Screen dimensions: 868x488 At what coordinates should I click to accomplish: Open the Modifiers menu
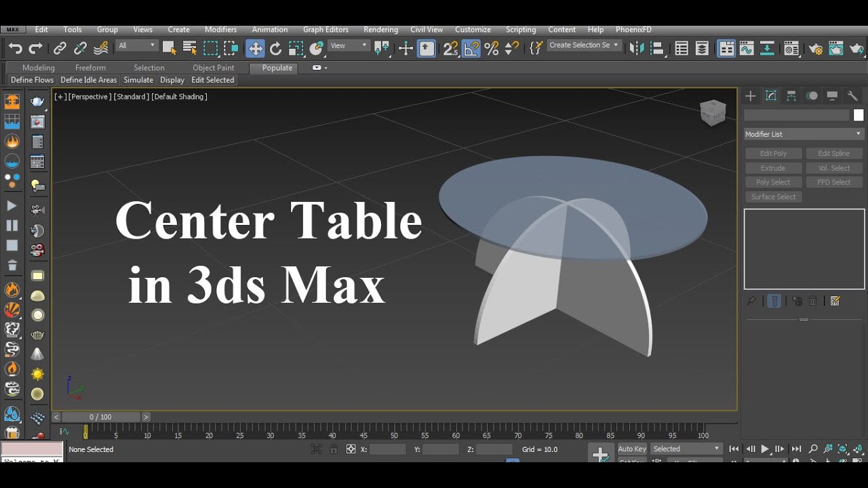pyautogui.click(x=220, y=30)
